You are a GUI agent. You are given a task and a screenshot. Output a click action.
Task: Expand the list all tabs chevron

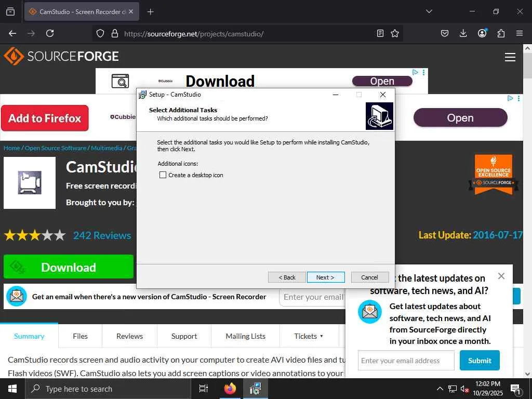click(429, 11)
